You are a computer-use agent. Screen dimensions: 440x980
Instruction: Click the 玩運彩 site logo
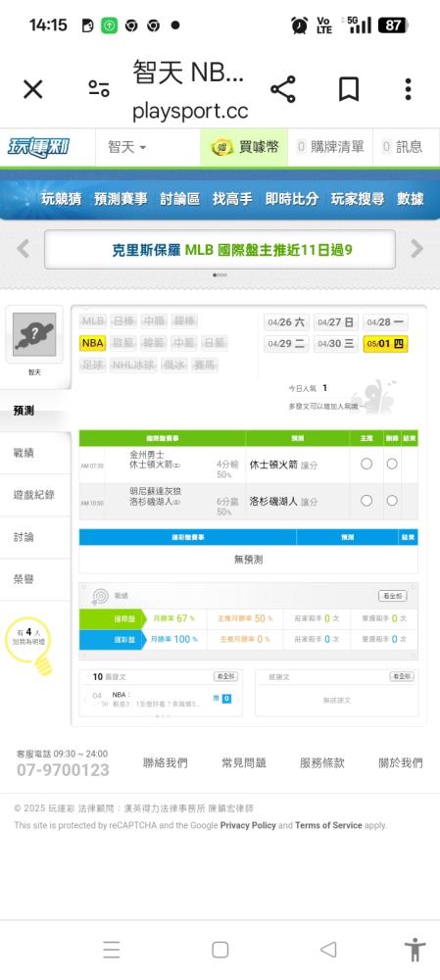[39, 148]
